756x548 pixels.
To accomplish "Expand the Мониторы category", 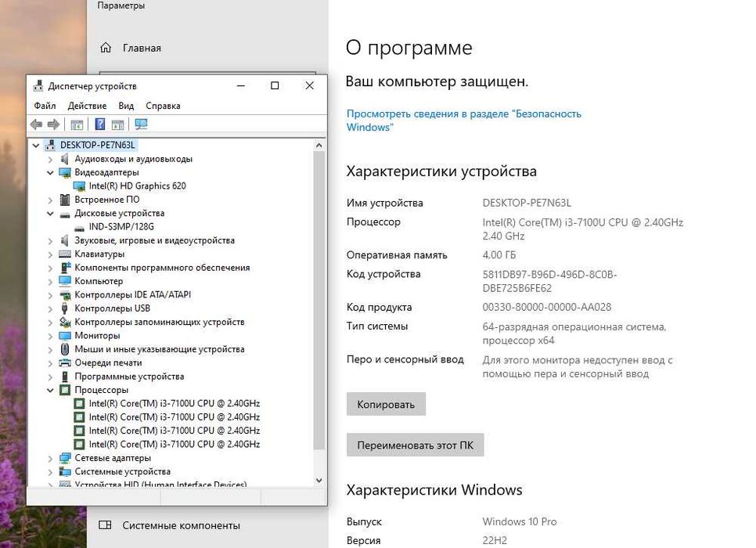I will pos(50,335).
